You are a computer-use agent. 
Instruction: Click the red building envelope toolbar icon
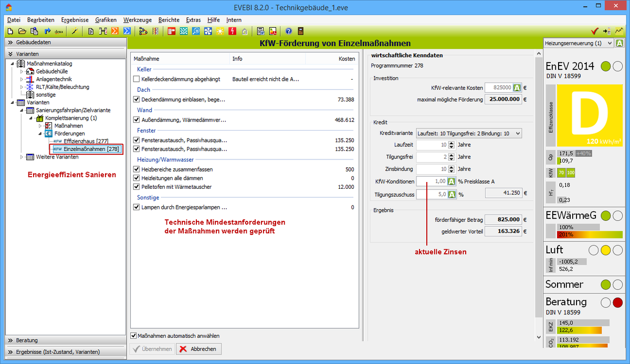172,31
